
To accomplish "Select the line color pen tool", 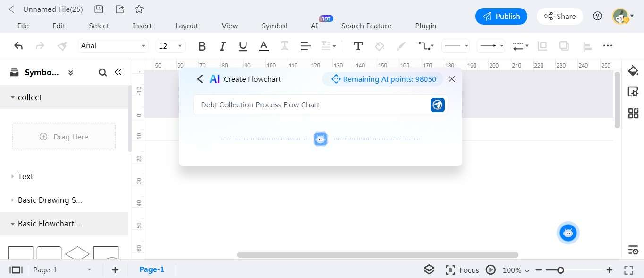I will pos(401,46).
